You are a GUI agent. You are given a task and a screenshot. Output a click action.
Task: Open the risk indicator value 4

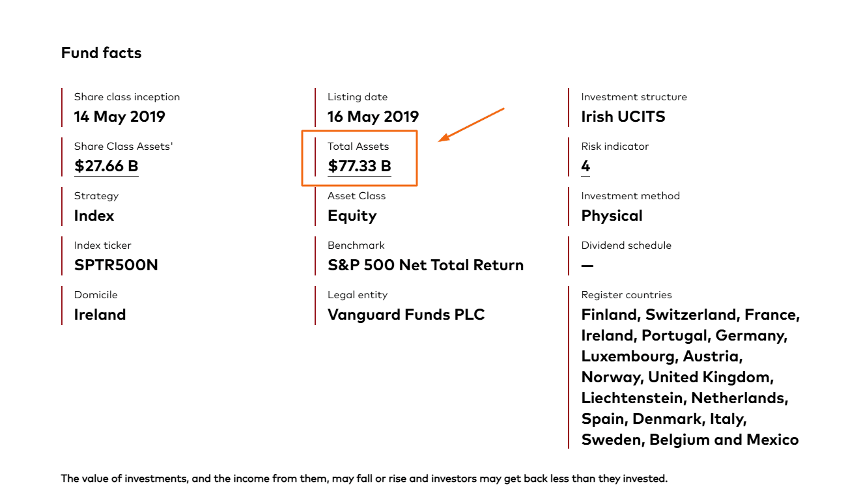(x=586, y=166)
